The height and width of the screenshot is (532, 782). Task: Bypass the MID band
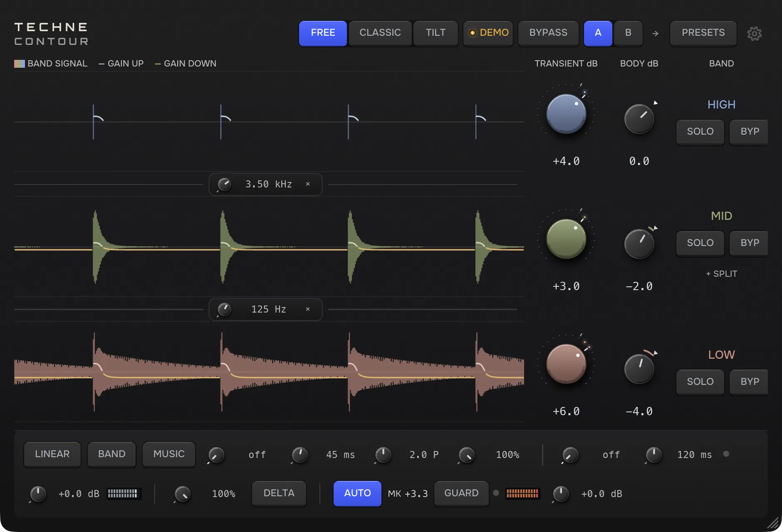(750, 243)
